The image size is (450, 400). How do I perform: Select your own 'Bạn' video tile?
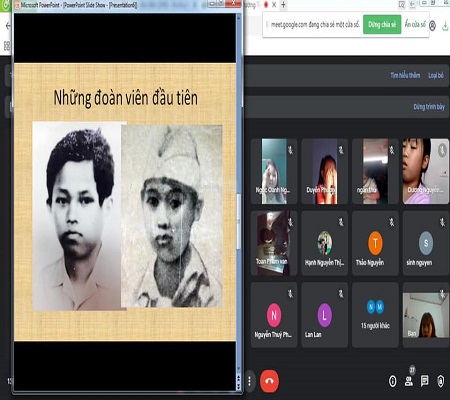(426, 315)
